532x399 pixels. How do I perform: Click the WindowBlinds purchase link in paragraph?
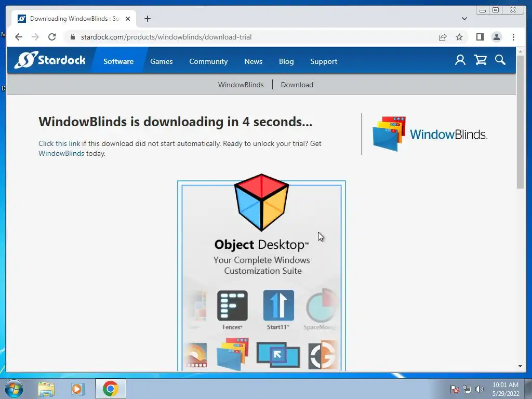(61, 153)
